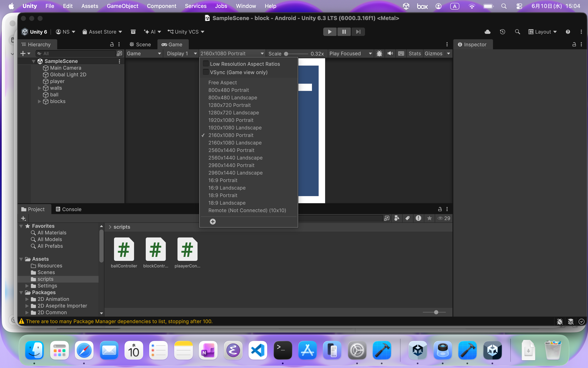Open the Unity VCS button

(186, 32)
